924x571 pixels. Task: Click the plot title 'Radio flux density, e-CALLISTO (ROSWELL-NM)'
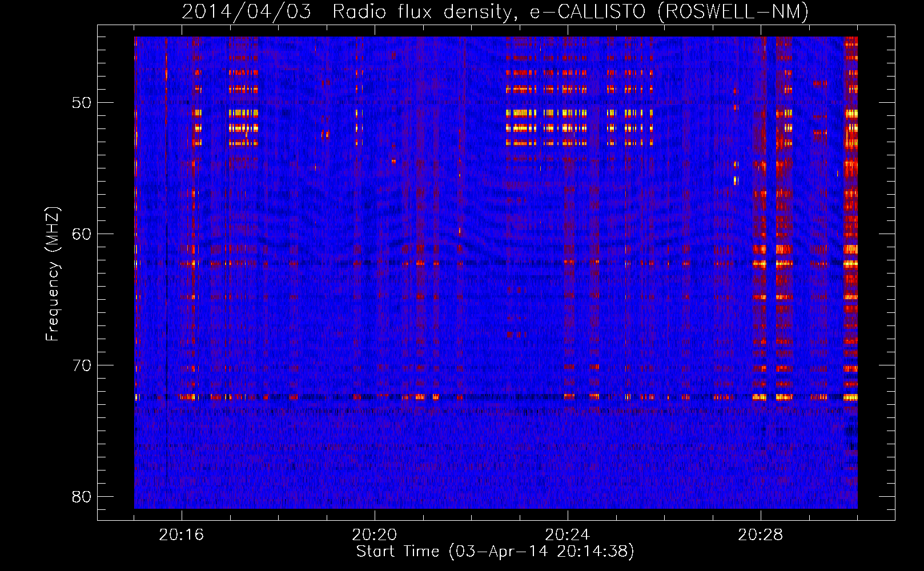click(x=571, y=11)
